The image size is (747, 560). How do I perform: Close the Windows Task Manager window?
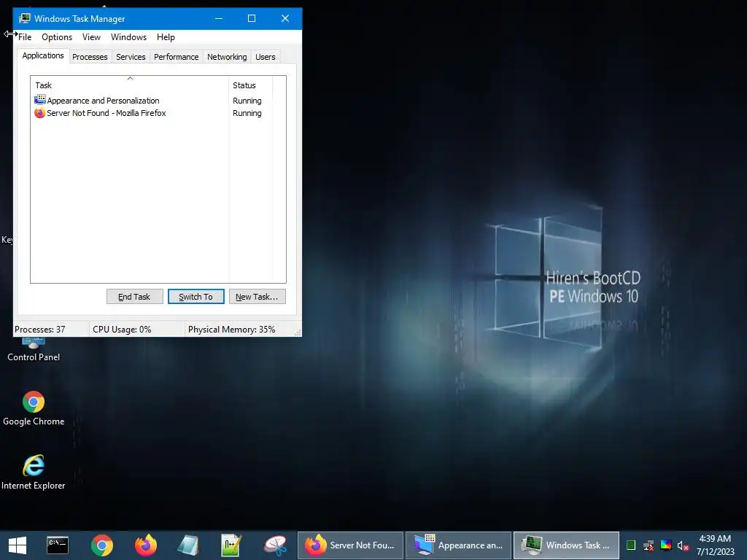click(x=285, y=18)
